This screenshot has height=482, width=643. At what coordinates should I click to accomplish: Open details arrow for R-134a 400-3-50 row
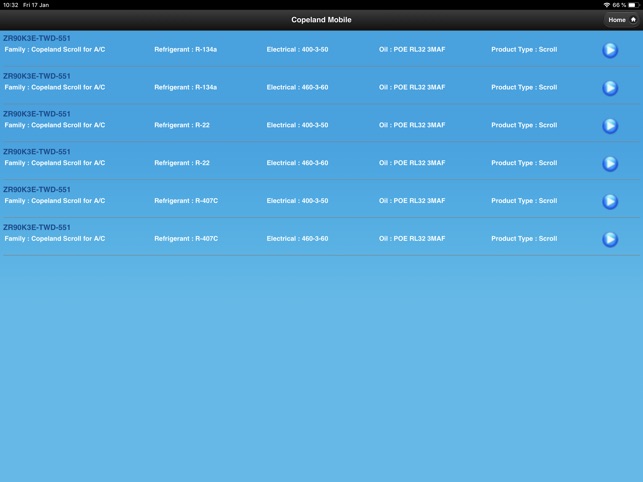610,50
